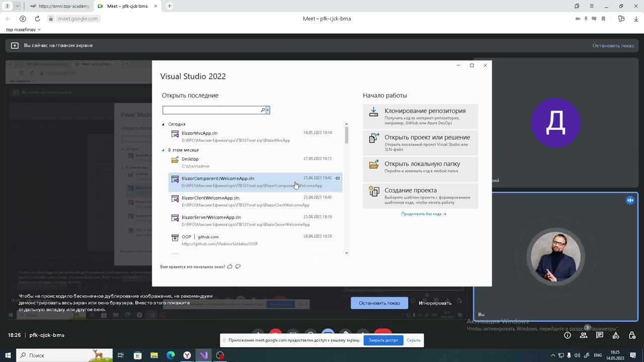The image size is (644, 362).
Task: Click the Desktop folder icon
Action: pyautogui.click(x=175, y=160)
